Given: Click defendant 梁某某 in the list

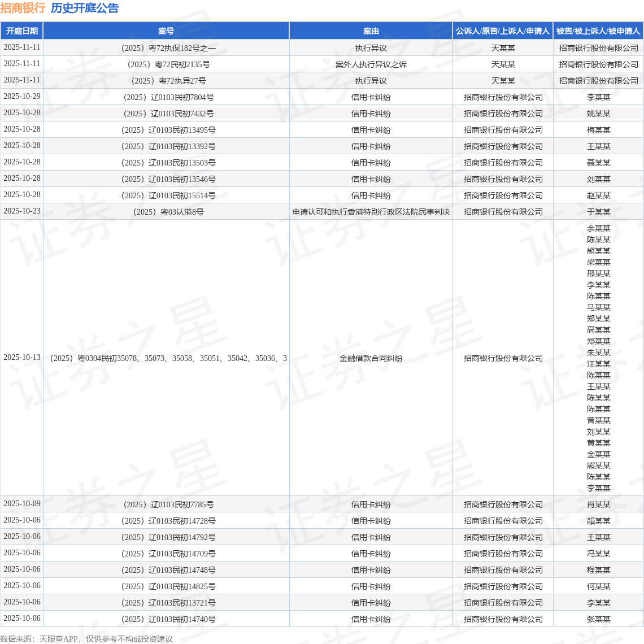Looking at the screenshot, I should [x=598, y=262].
